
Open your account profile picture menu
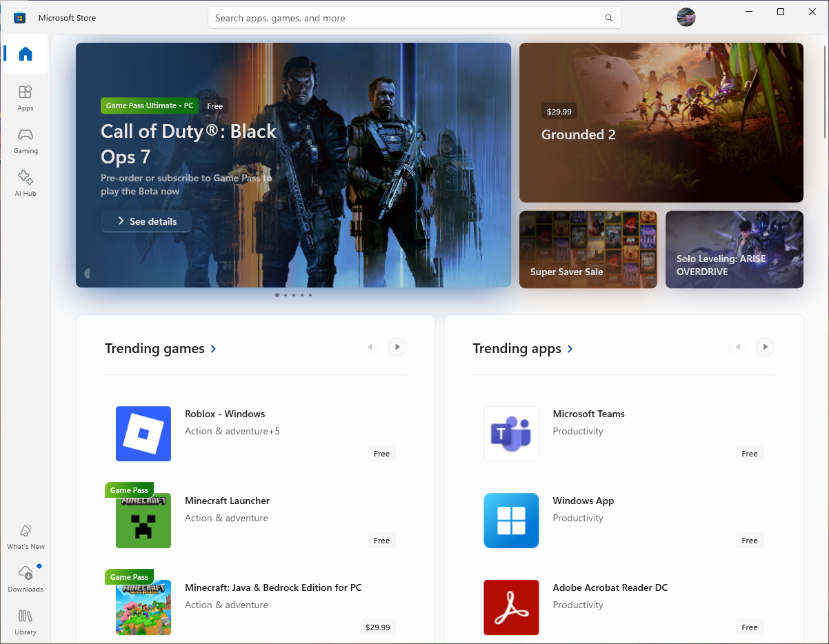click(686, 17)
